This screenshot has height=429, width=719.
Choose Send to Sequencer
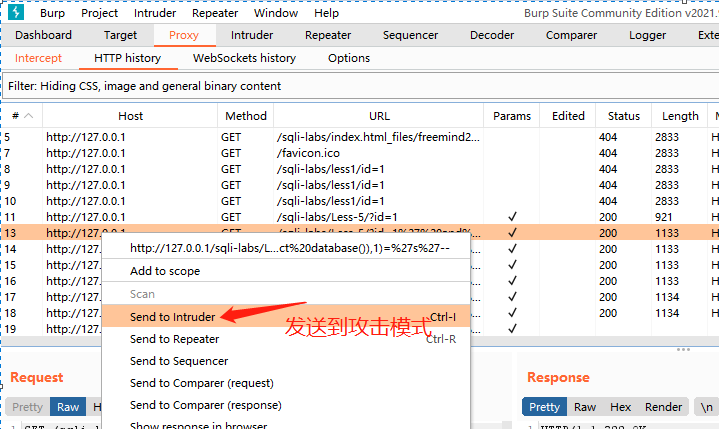[286, 361]
